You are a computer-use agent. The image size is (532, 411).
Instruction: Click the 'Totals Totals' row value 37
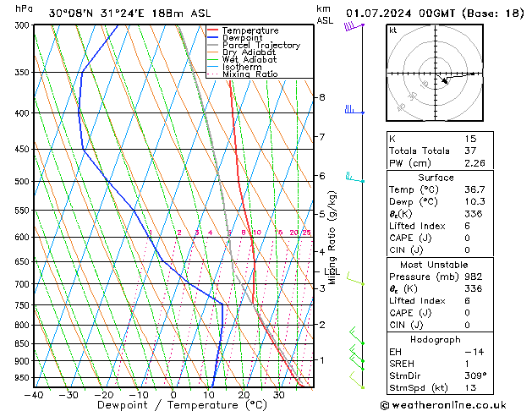(x=470, y=151)
